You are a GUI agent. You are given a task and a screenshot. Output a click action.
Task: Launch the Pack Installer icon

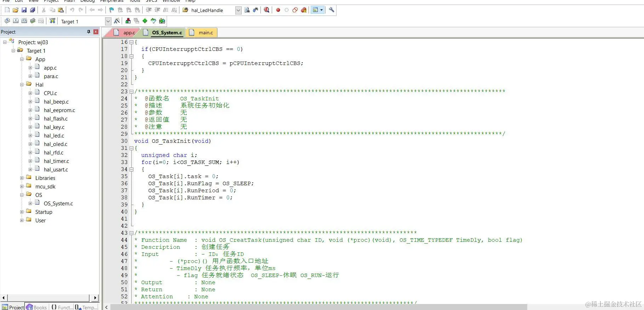162,21
